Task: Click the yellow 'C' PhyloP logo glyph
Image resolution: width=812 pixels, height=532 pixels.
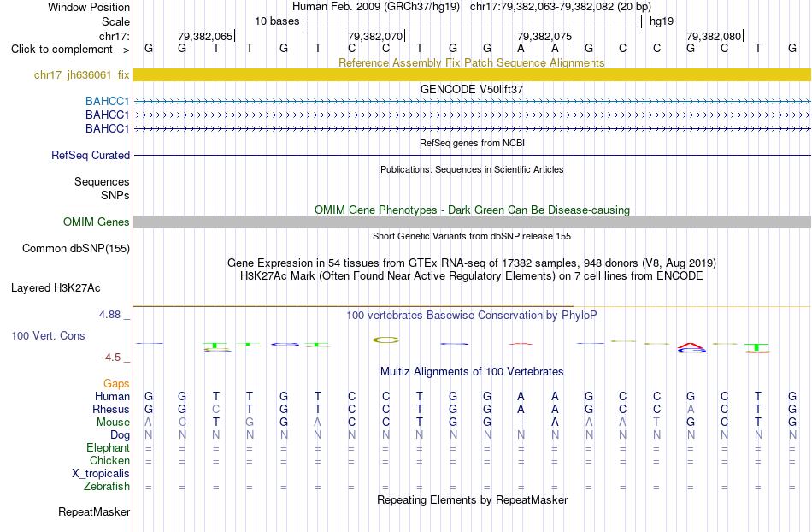Action: [385, 340]
